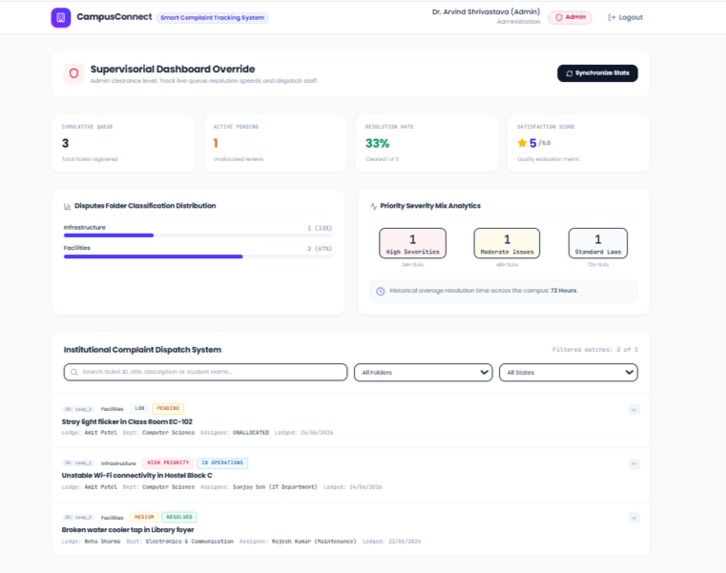Open the All States dropdown
This screenshot has height=573, width=726.
(x=568, y=373)
